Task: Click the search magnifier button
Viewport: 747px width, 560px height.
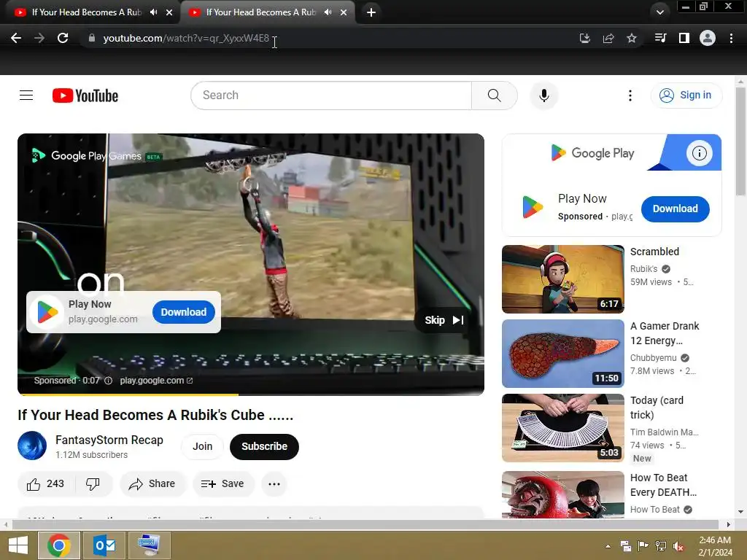Action: click(x=494, y=96)
